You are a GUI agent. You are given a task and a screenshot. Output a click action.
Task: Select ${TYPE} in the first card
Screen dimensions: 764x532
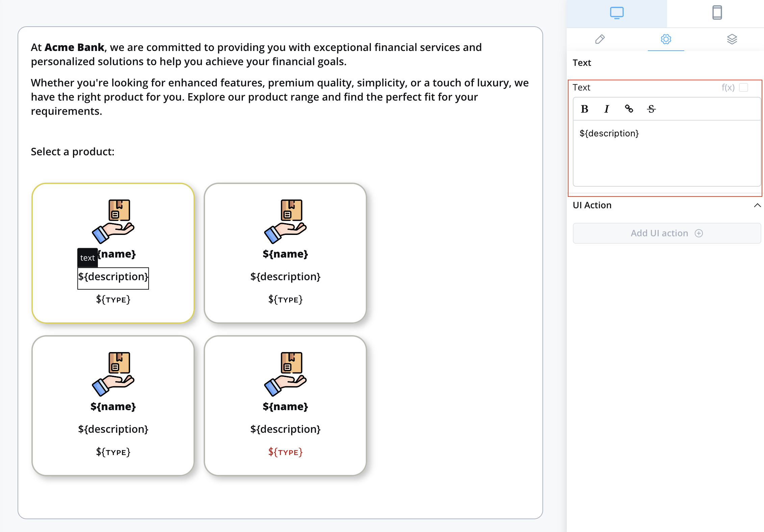[x=113, y=299]
